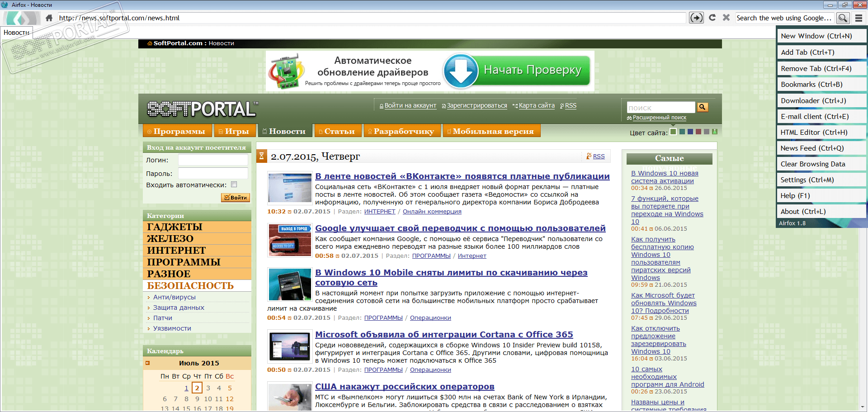Open the browser home page icon
The height and width of the screenshot is (412, 868).
(x=49, y=18)
